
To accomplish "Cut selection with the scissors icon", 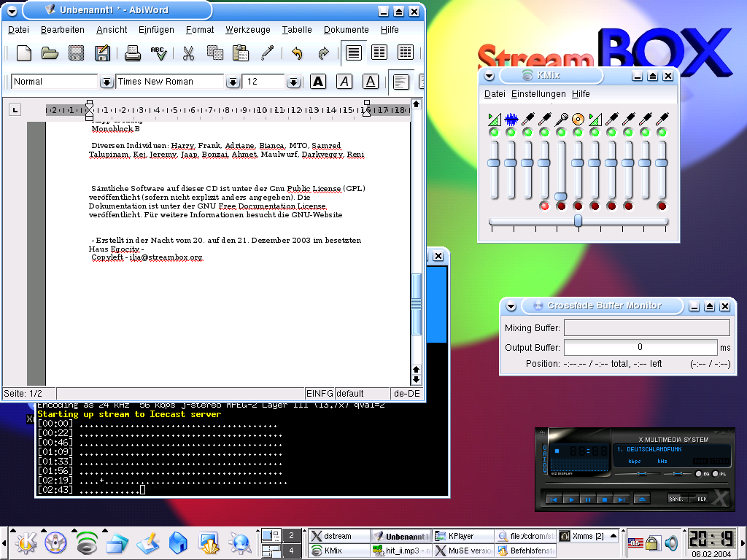I will click(x=189, y=52).
